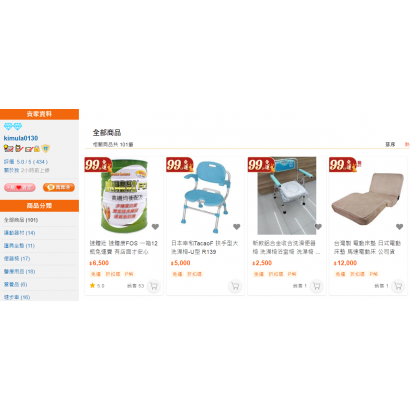This screenshot has width=410, height=410.
Task: Select the category with (14) items
Action: 19,233
